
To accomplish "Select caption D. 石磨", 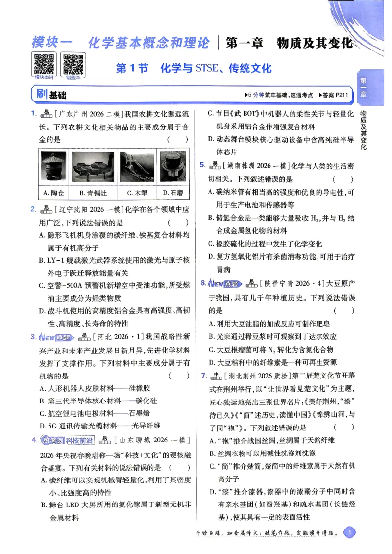I will pyautogui.click(x=173, y=193).
